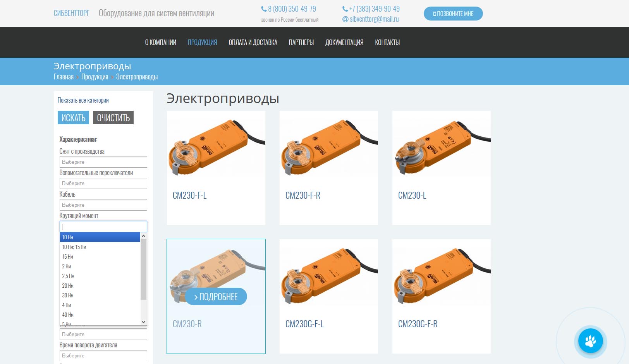This screenshot has width=629, height=364.
Task: Open Время поворота двигателя dropdown
Action: click(103, 355)
